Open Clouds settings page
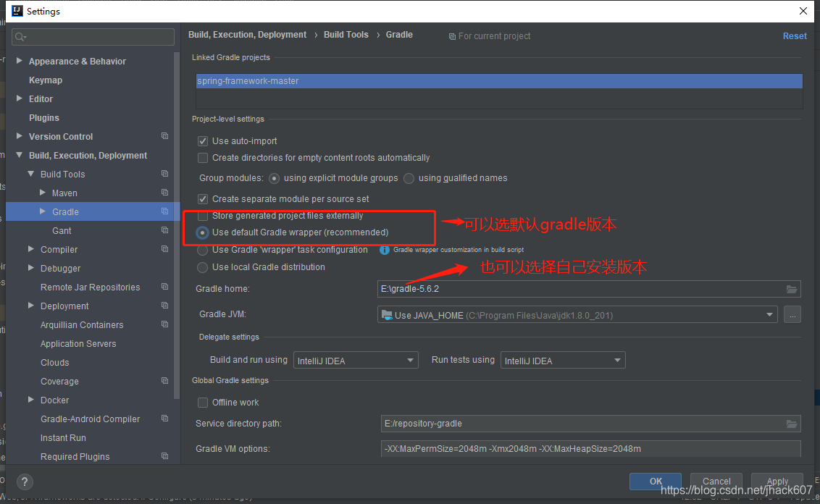The height and width of the screenshot is (504, 820). click(x=55, y=362)
